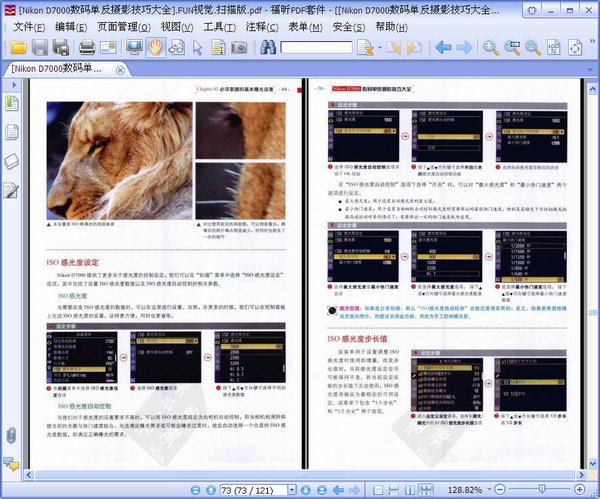Viewport: 600px width, 499px height.
Task: Click the blue Next View arrow in toolbar
Action: (464, 48)
